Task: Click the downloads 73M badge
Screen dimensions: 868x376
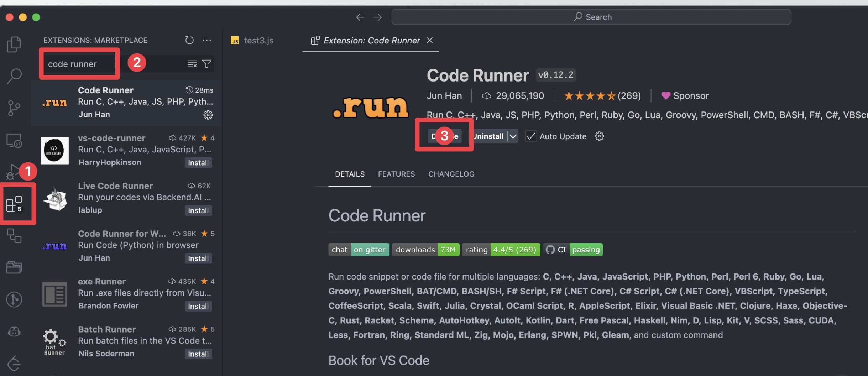Action: click(x=425, y=250)
